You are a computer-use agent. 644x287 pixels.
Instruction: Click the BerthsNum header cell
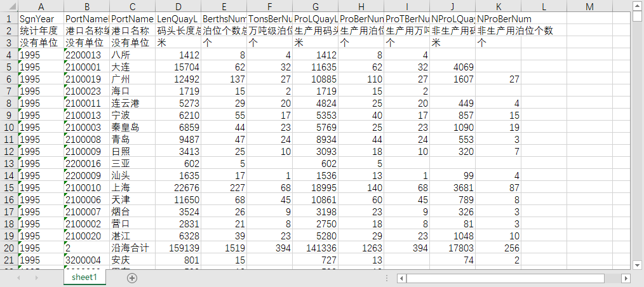(224, 18)
